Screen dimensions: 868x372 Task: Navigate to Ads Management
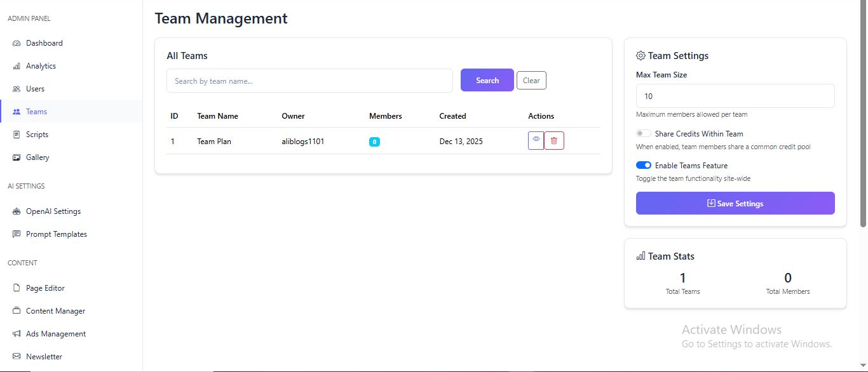[x=56, y=334]
